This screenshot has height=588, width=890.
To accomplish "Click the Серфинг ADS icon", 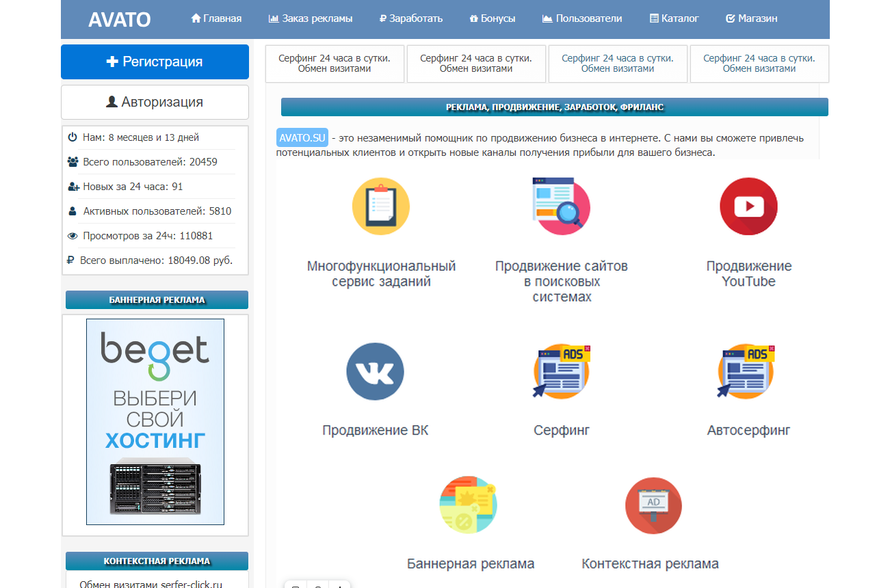I will 562,371.
